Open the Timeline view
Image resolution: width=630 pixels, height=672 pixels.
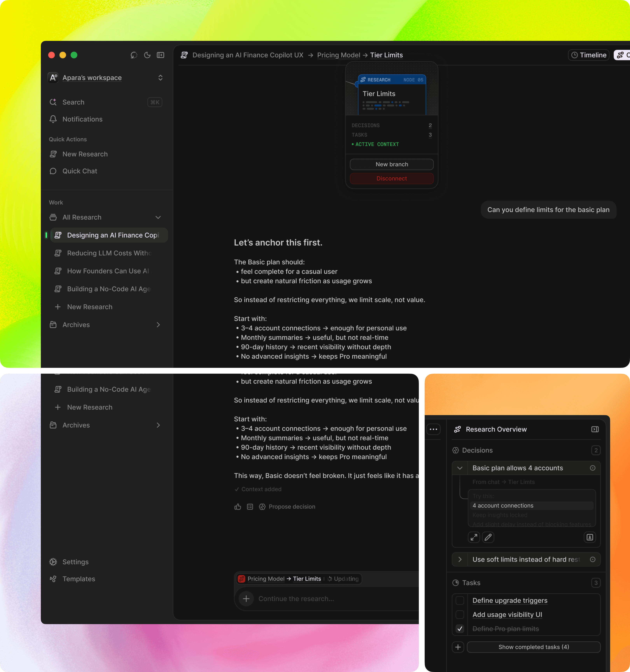(589, 55)
